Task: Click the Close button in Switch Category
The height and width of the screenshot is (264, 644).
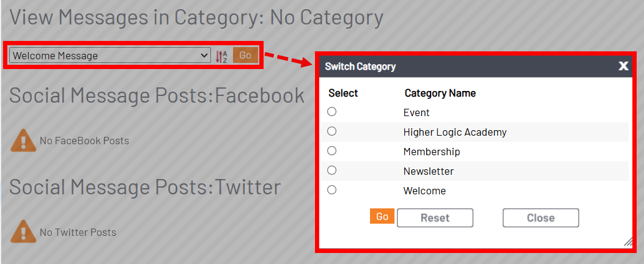Action: coord(541,218)
